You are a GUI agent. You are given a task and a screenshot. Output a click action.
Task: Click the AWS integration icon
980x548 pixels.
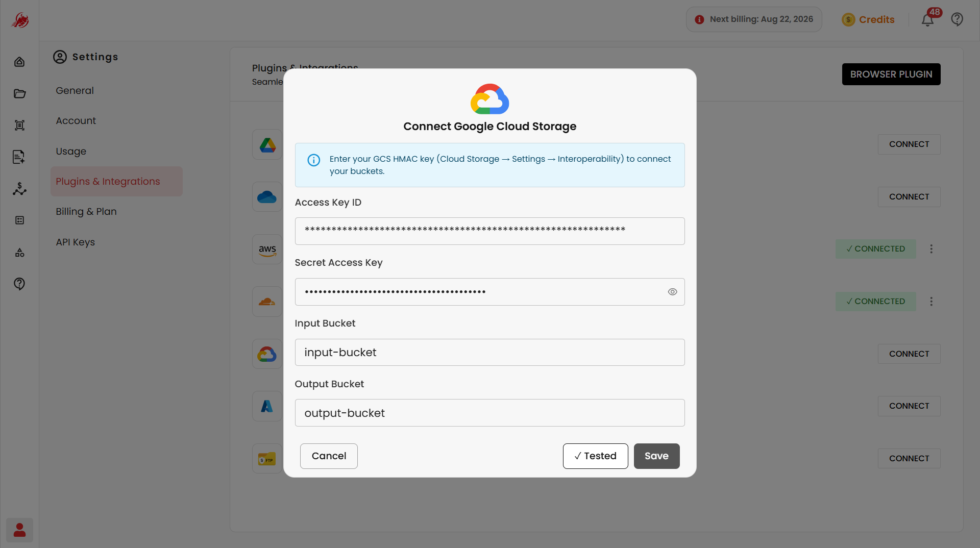click(x=267, y=249)
